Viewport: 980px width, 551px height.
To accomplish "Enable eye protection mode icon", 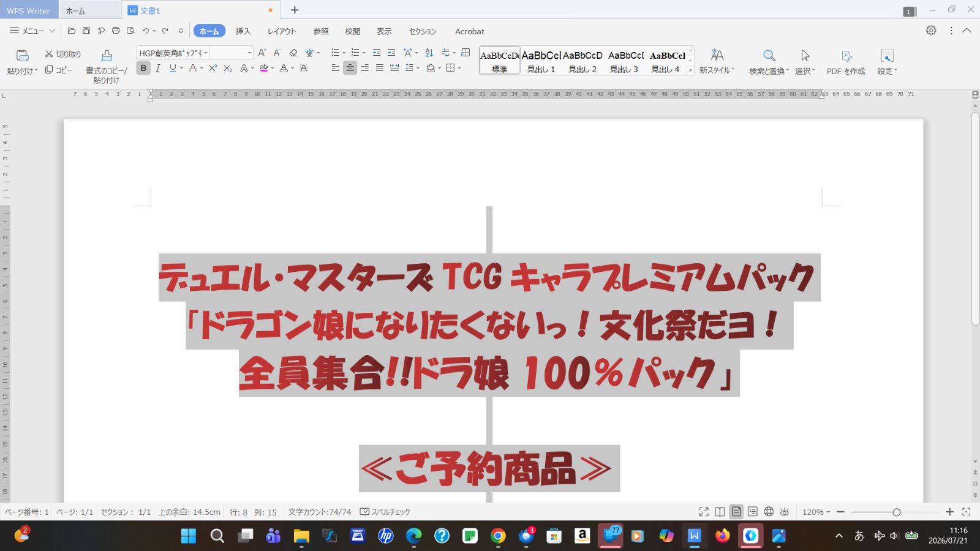I will [x=785, y=512].
